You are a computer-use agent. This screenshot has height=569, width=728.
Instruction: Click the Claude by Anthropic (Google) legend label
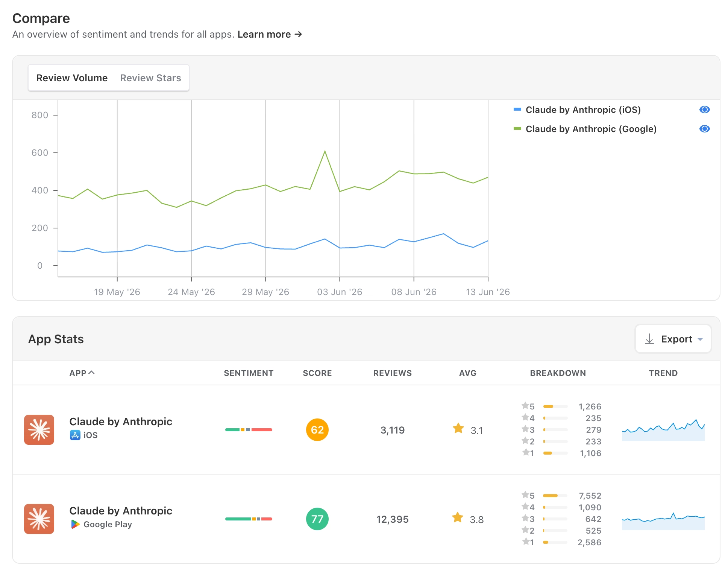591,129
